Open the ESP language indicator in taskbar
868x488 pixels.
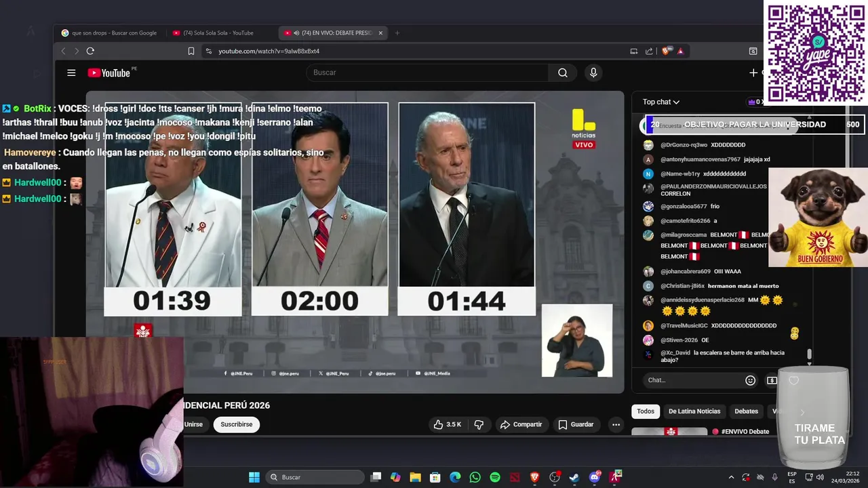point(792,477)
